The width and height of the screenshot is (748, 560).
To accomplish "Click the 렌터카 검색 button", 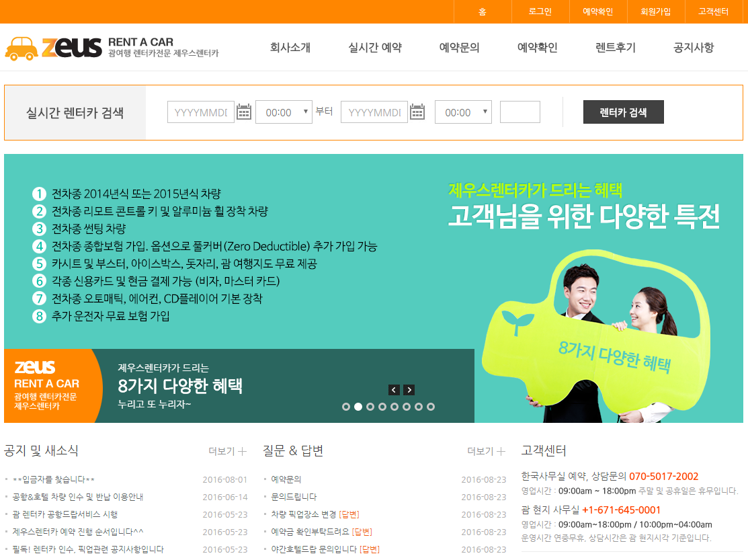I will tap(624, 112).
